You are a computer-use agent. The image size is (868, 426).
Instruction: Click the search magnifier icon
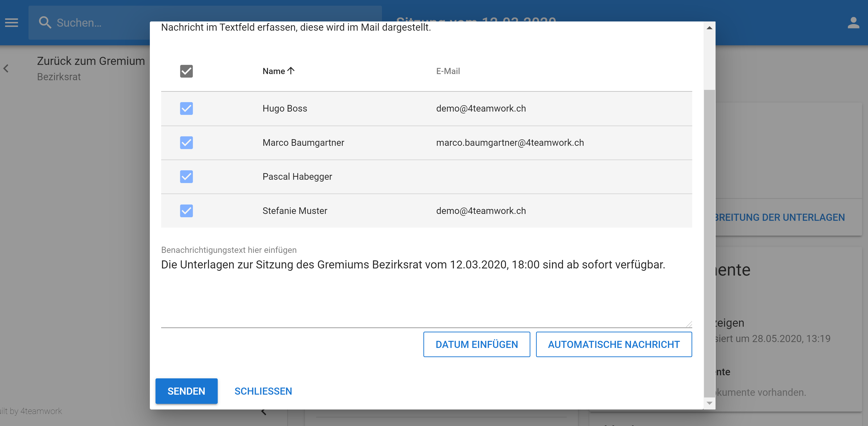tap(45, 23)
